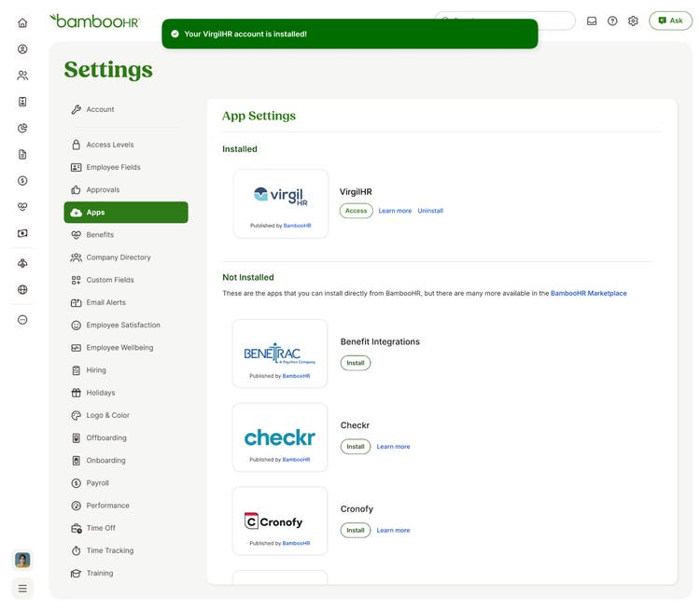Open the help question mark icon
The image size is (700, 611).
[x=612, y=21]
